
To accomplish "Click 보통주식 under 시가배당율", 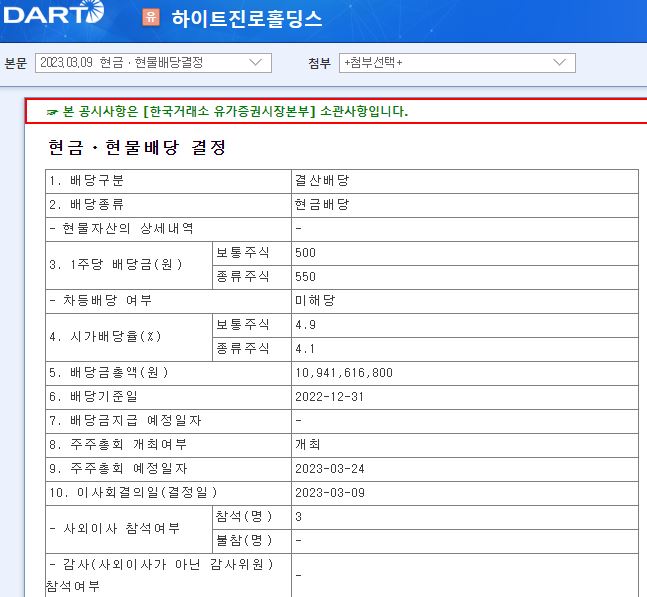I will 243,325.
